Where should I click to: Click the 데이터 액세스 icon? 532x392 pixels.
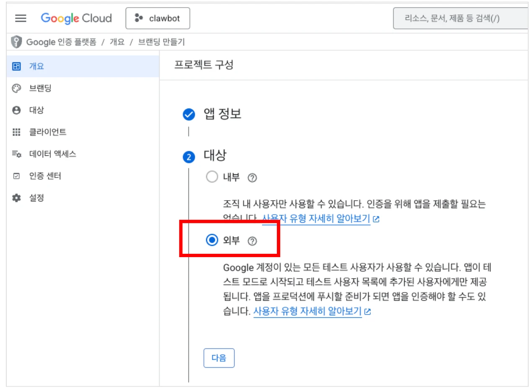[x=16, y=154]
